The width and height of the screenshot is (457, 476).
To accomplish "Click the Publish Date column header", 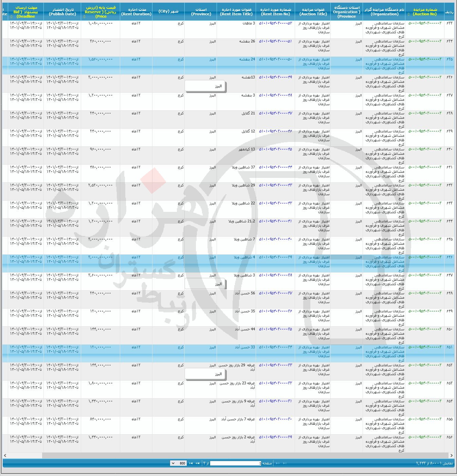I will (62, 12).
